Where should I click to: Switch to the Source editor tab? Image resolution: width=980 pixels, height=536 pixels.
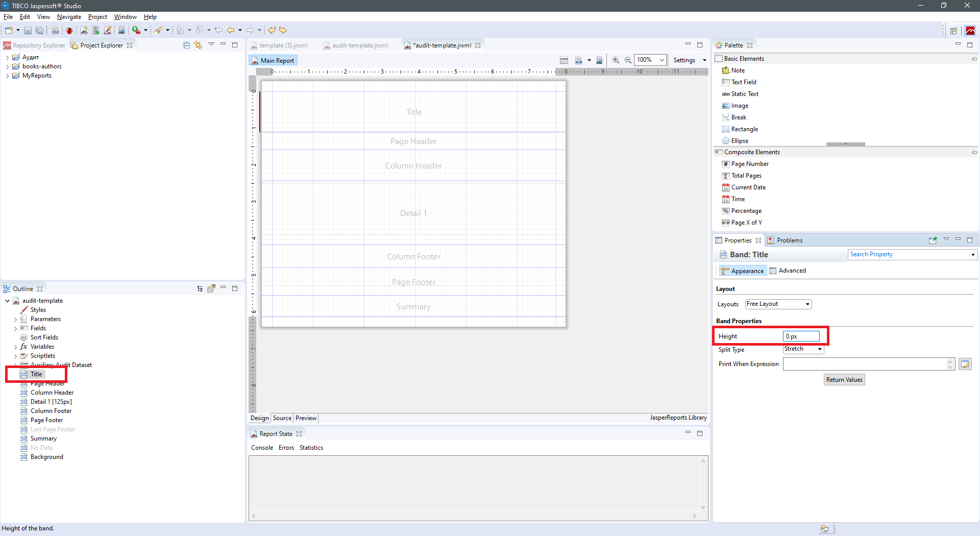[x=282, y=418]
